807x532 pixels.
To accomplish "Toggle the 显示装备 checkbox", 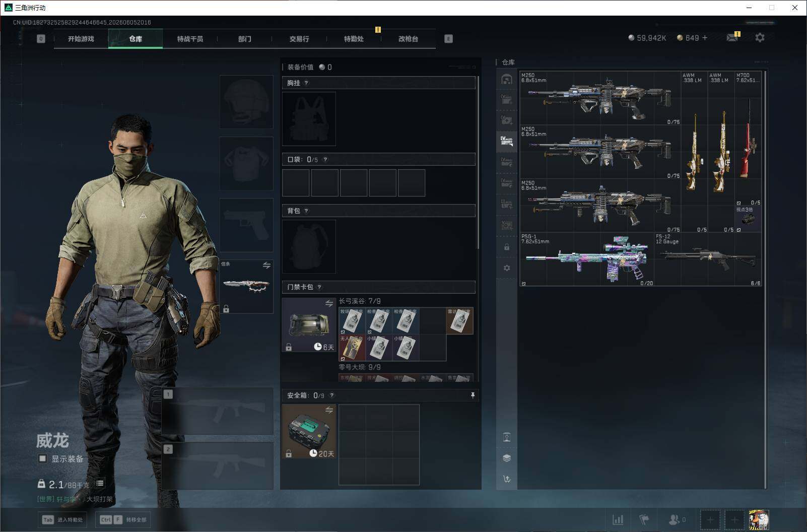I will [x=43, y=458].
